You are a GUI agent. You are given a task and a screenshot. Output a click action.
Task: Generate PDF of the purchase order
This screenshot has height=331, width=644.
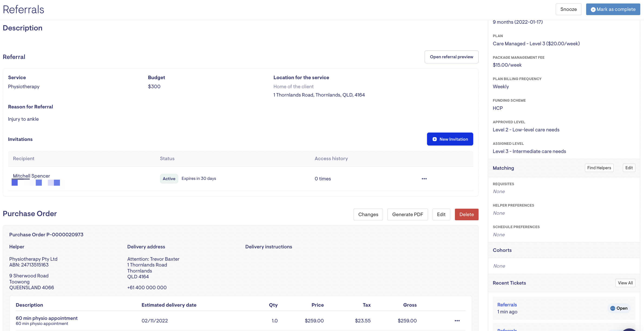[407, 214]
